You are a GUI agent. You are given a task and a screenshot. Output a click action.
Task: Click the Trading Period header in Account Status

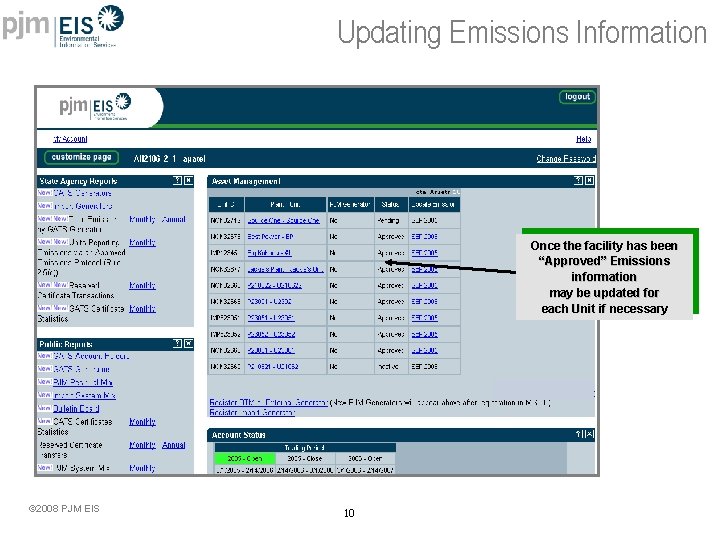(x=305, y=448)
